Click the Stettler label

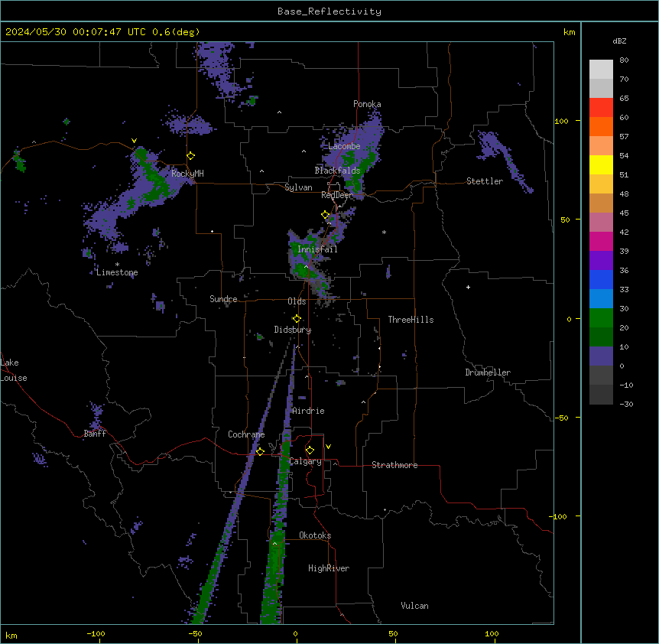point(485,181)
